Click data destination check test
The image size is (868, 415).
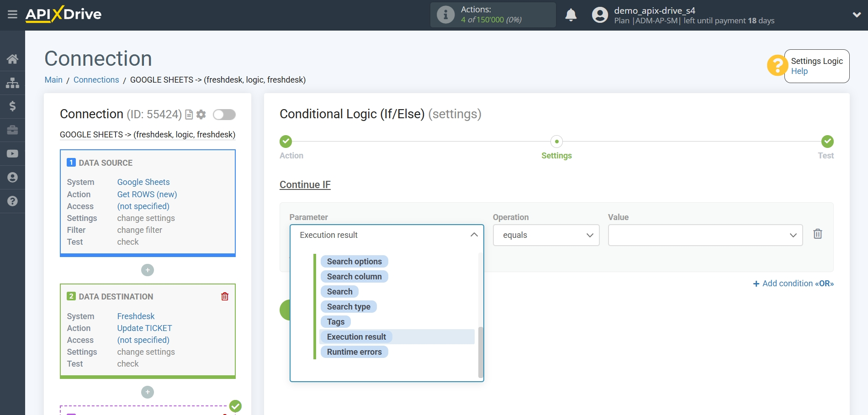128,364
